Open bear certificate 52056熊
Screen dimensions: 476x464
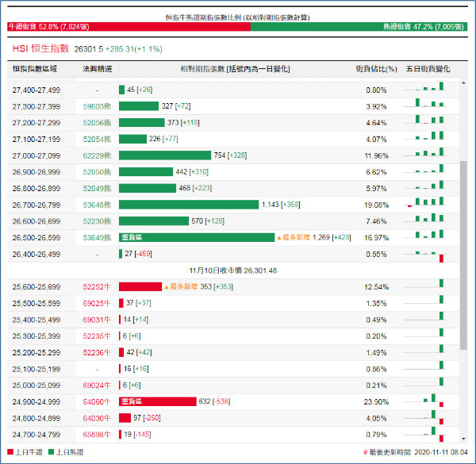[97, 123]
